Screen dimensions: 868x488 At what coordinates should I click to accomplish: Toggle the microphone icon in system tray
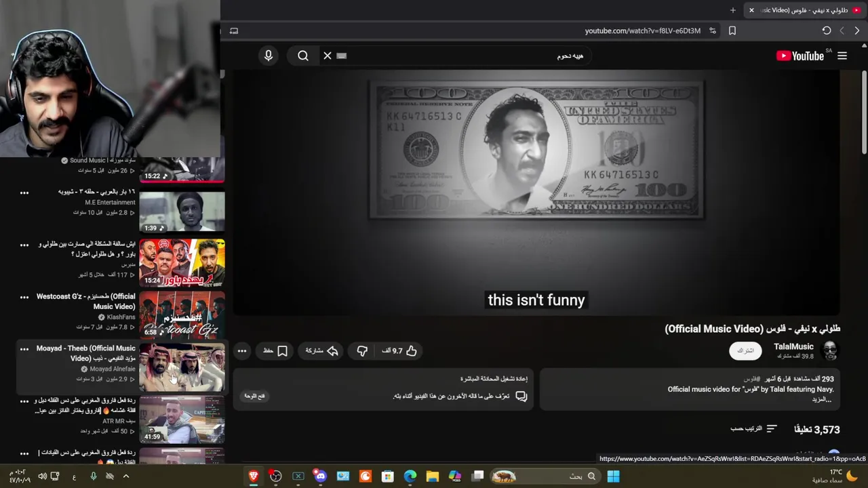tap(94, 476)
